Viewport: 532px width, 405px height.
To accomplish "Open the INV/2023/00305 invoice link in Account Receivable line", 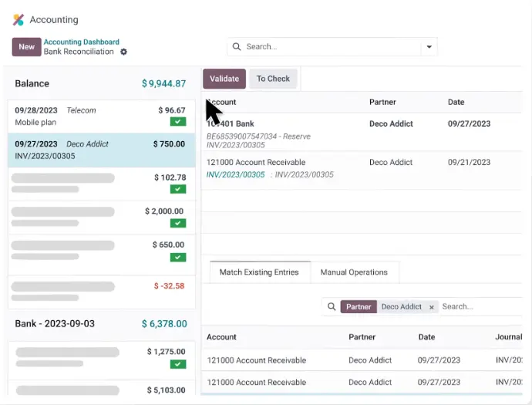I will coord(235,175).
